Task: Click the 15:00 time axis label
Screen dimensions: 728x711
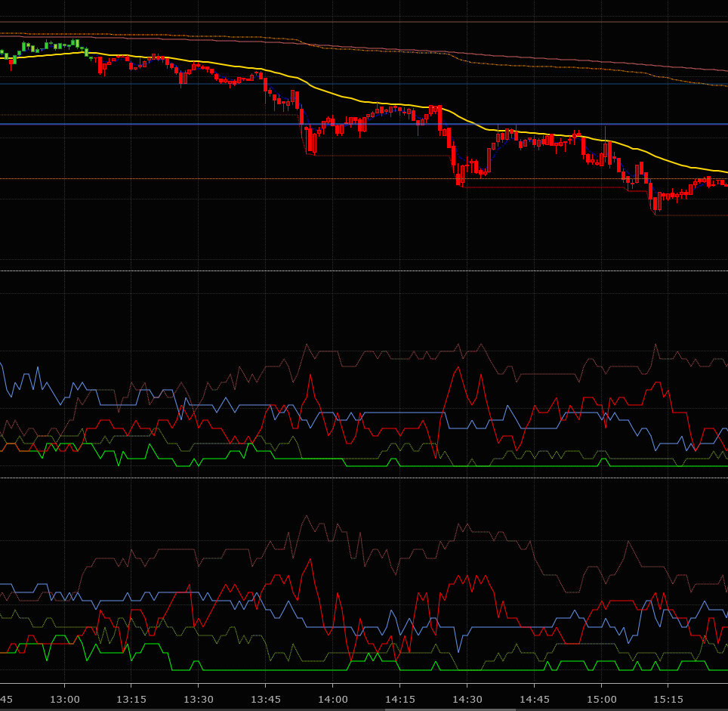Action: click(x=602, y=700)
